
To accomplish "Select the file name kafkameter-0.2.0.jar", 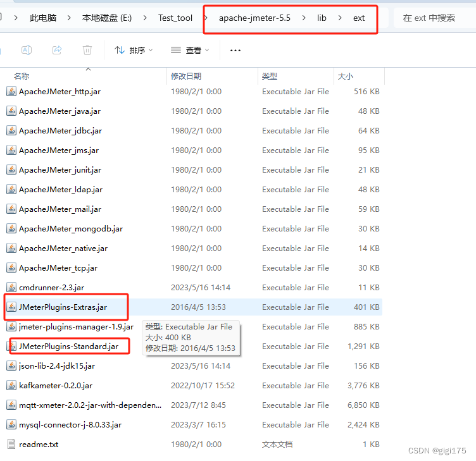I will [56, 386].
